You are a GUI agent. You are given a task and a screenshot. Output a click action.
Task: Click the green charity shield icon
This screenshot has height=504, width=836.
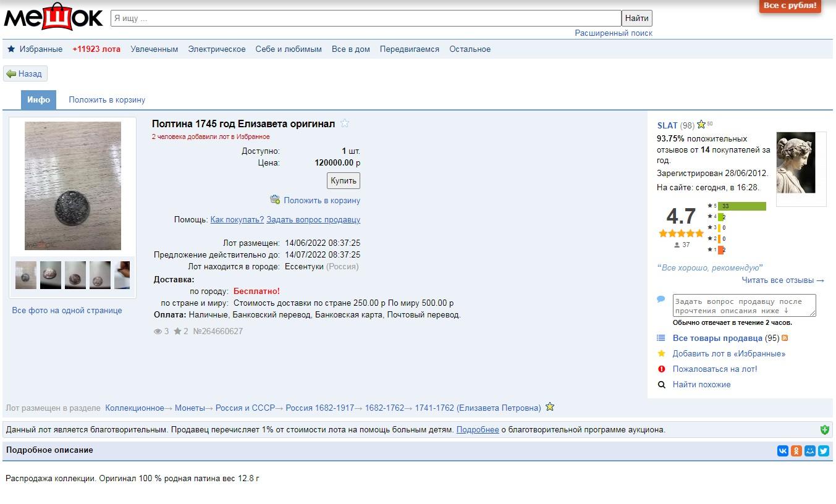coord(824,430)
